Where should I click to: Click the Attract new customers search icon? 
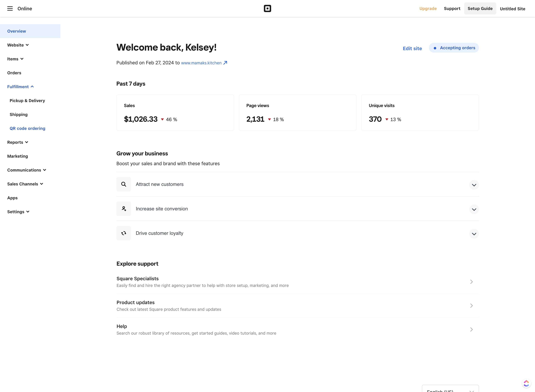[124, 184]
